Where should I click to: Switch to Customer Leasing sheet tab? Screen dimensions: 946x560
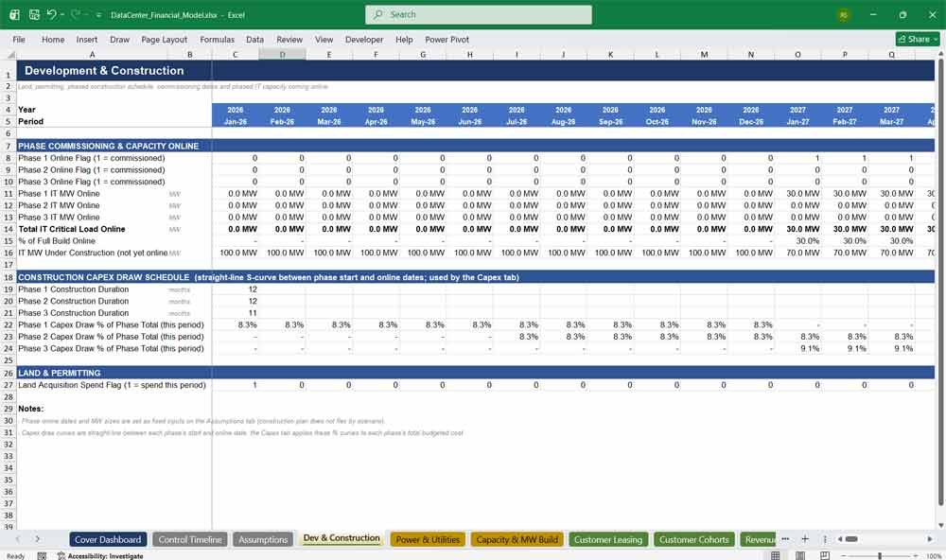coord(608,539)
